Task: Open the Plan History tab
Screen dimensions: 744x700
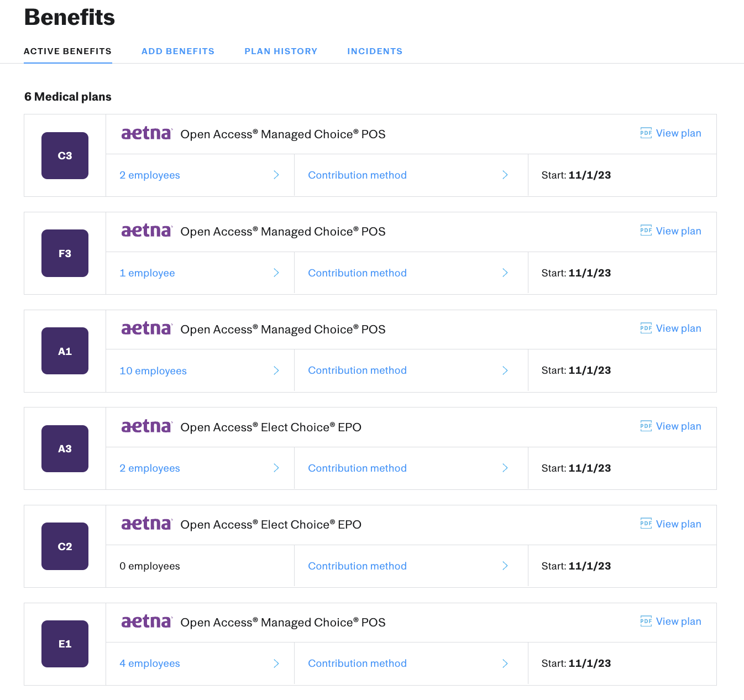Action: click(x=281, y=51)
